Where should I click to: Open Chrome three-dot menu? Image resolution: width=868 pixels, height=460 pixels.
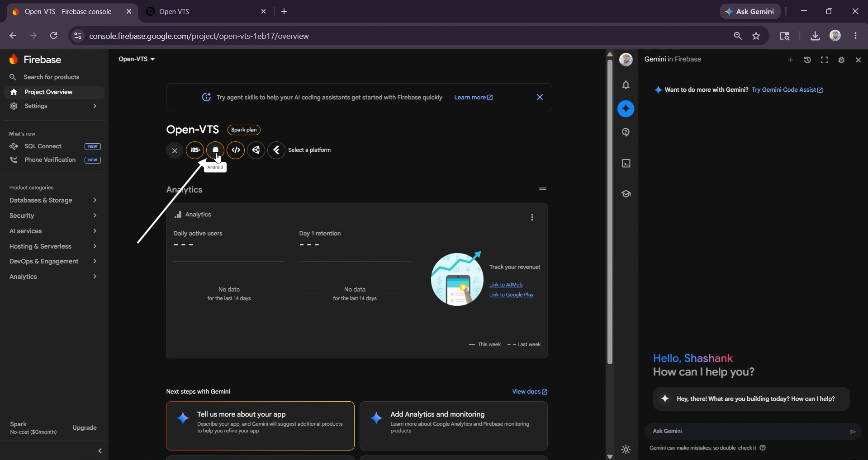point(855,36)
